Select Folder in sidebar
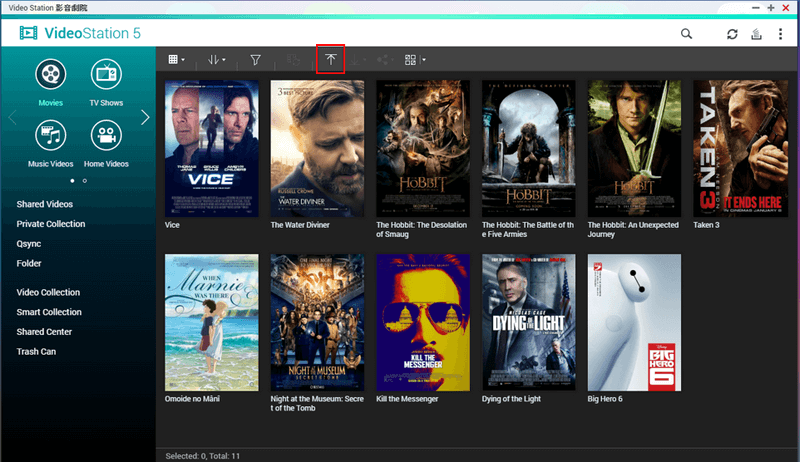The width and height of the screenshot is (800, 462). point(29,264)
